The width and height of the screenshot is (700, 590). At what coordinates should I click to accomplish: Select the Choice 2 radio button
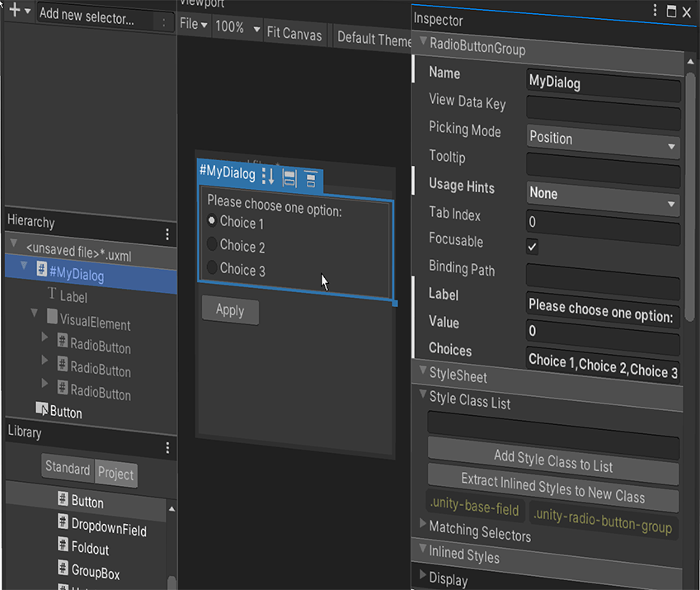tap(212, 244)
